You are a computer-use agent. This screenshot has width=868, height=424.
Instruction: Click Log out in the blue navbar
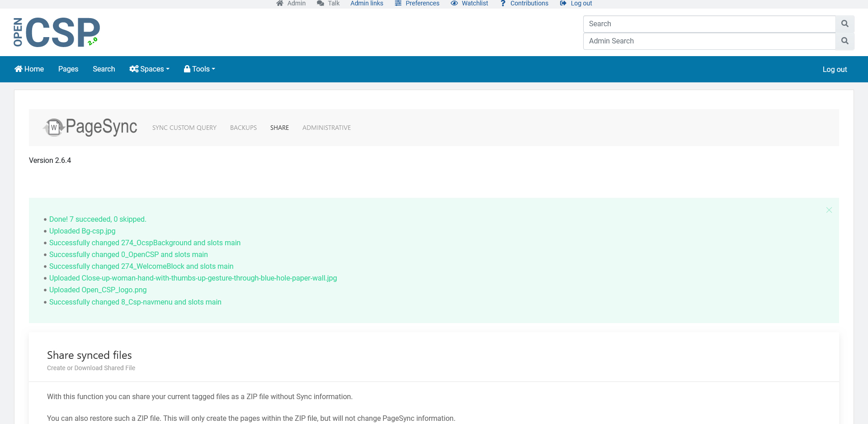[835, 70]
